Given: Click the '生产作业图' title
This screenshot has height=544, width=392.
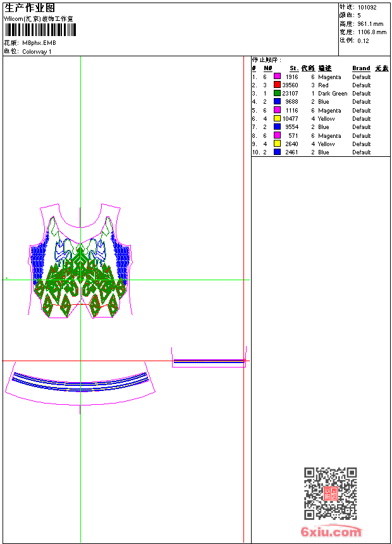Looking at the screenshot, I should [30, 8].
